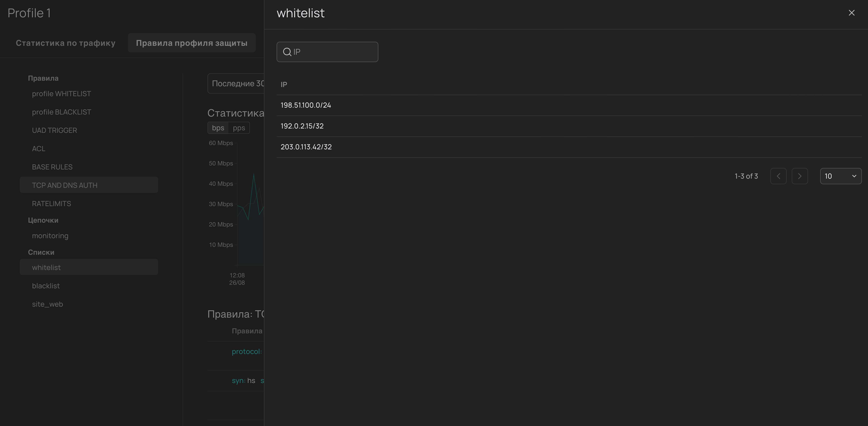Click the IP column header

point(284,85)
